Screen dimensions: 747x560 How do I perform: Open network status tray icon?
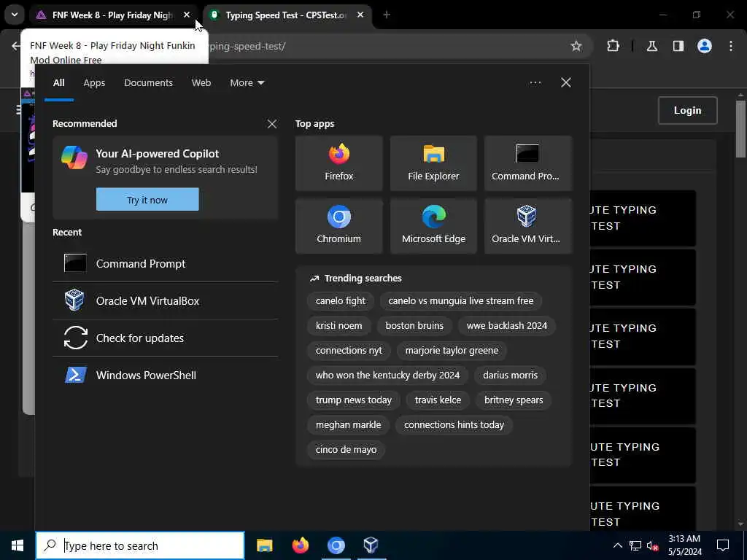click(635, 545)
